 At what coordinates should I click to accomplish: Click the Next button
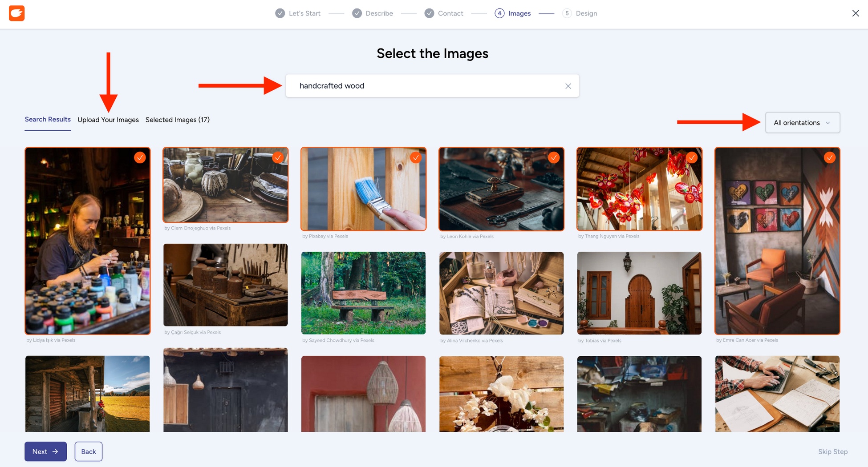45,451
